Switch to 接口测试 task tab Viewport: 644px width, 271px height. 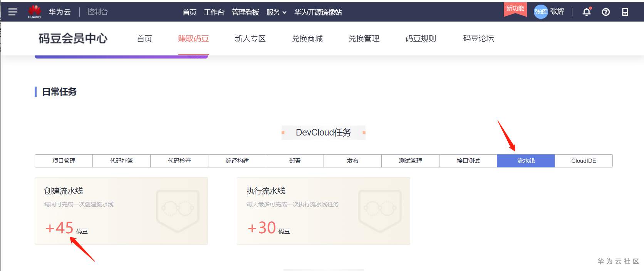pyautogui.click(x=468, y=161)
